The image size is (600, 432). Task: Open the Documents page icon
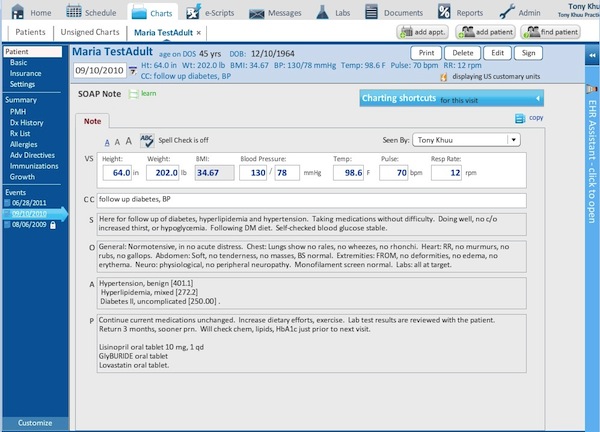pos(371,12)
